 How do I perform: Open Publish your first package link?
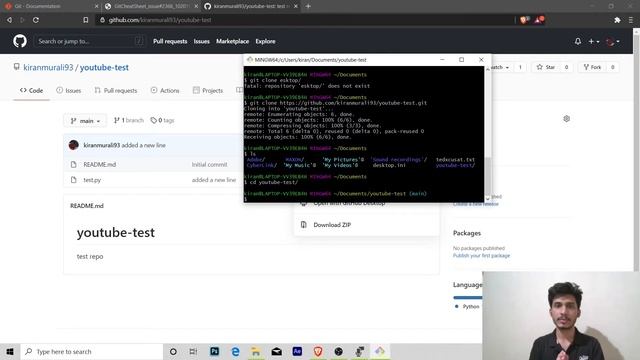(x=481, y=256)
